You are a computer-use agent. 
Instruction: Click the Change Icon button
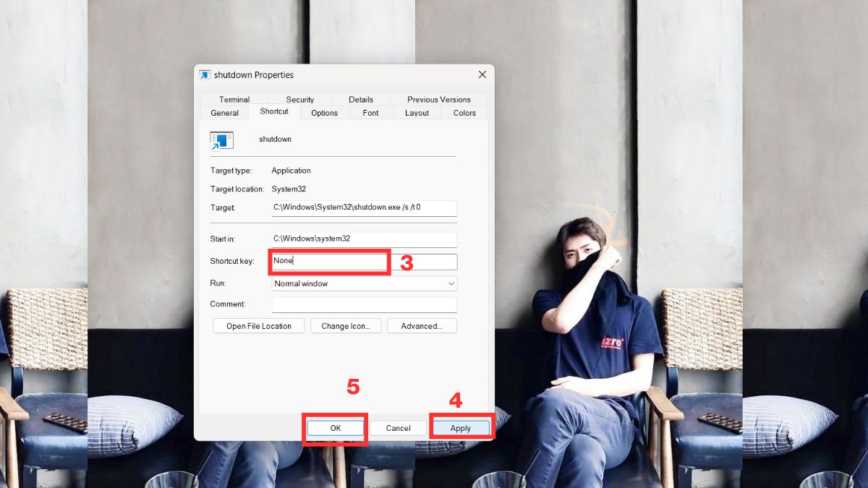[346, 326]
